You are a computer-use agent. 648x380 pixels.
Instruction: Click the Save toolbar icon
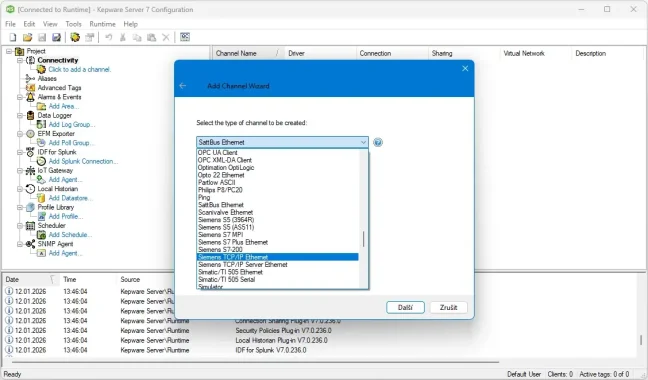click(42, 38)
